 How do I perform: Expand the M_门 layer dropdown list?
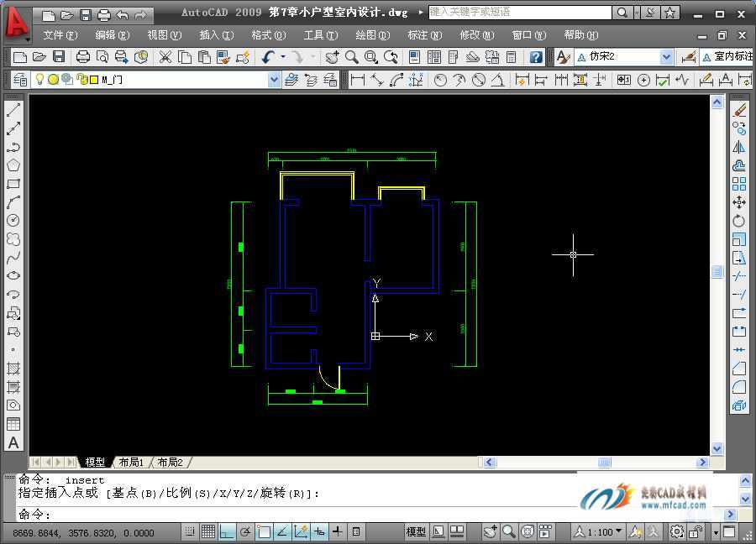click(274, 80)
